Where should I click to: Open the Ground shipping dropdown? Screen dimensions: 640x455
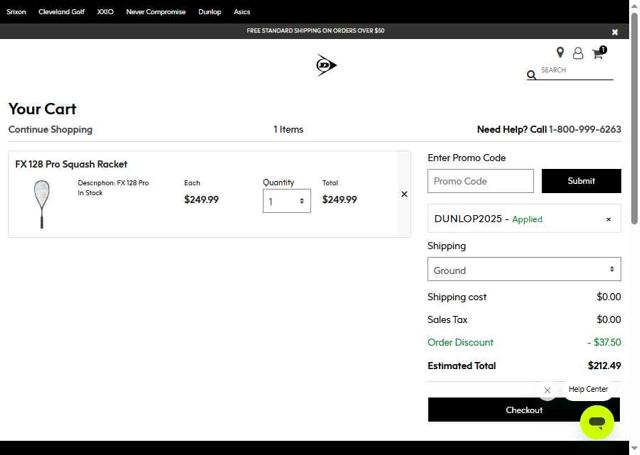click(524, 269)
